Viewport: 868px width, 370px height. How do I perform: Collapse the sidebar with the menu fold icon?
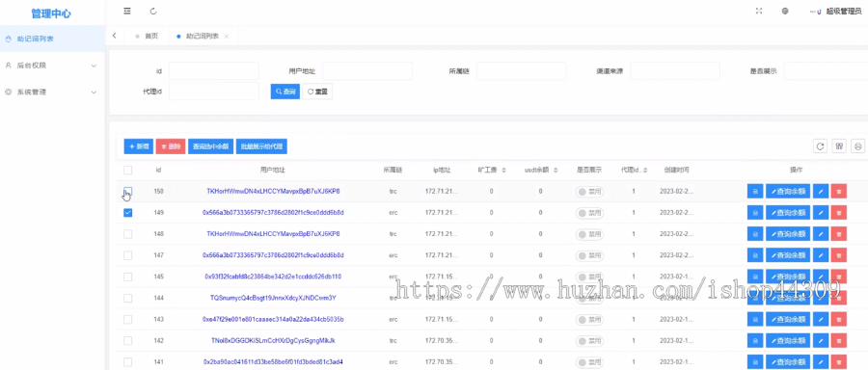point(127,11)
